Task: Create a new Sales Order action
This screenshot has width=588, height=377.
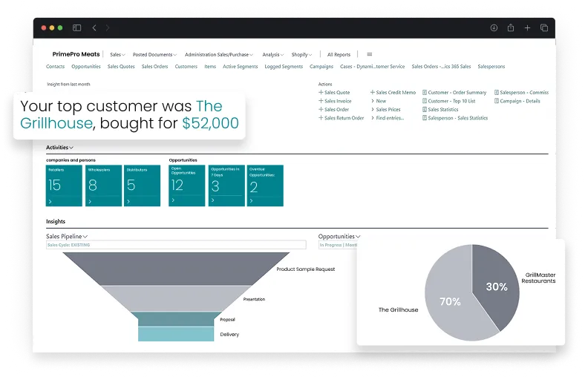Action: pyautogui.click(x=334, y=109)
